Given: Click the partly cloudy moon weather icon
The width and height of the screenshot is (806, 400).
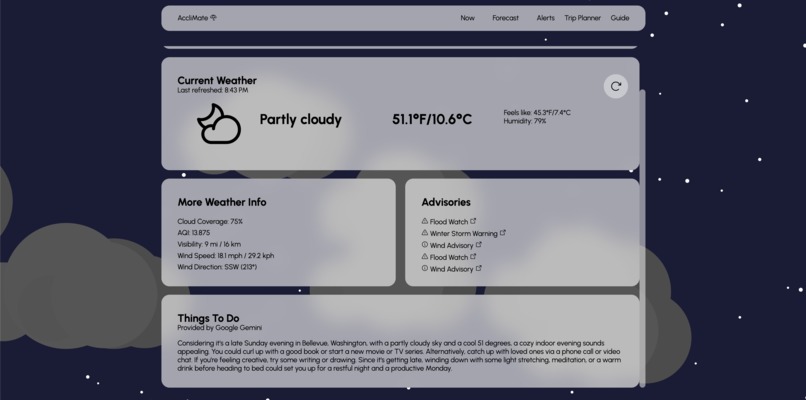Looking at the screenshot, I should point(219,124).
